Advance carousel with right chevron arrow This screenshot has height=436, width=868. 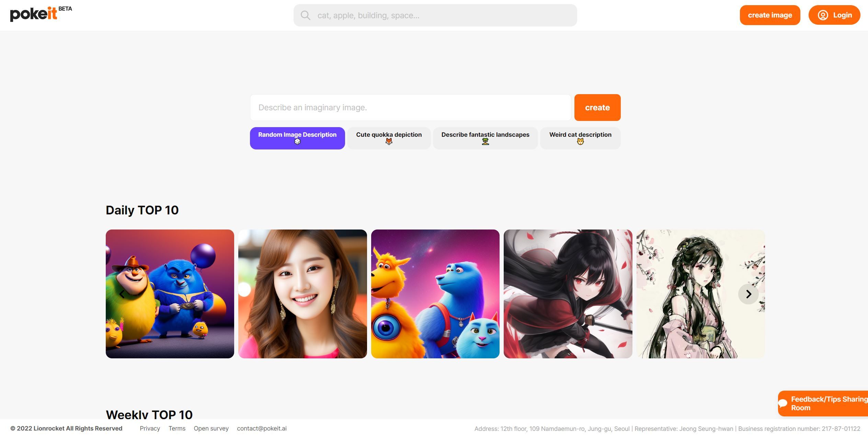point(749,294)
